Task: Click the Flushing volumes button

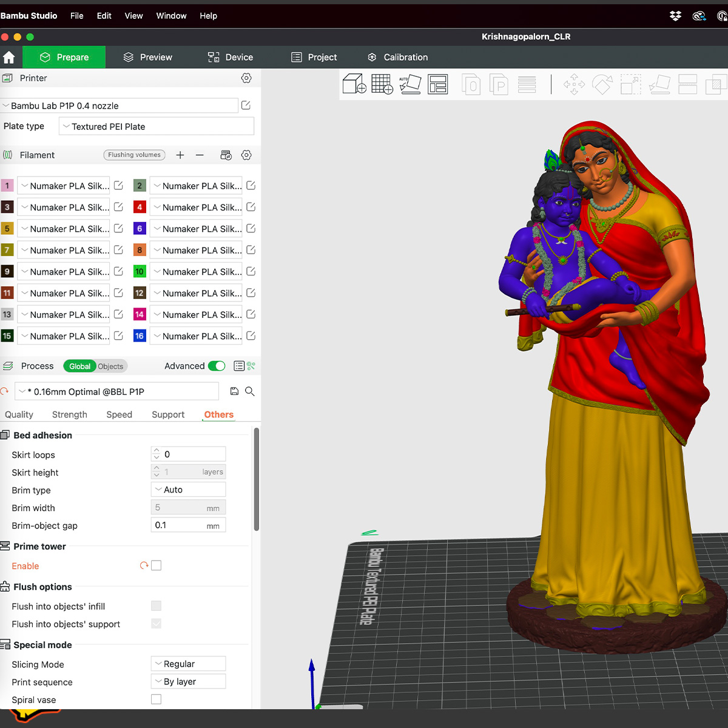Action: (134, 155)
